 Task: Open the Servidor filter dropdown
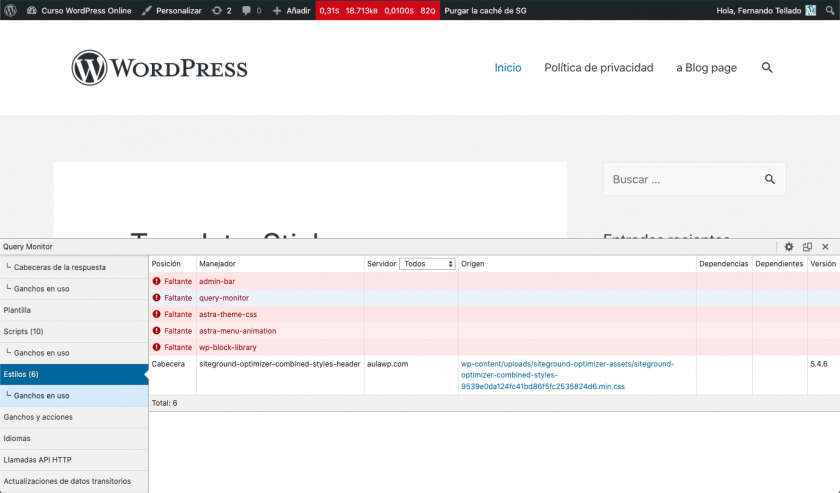click(428, 264)
